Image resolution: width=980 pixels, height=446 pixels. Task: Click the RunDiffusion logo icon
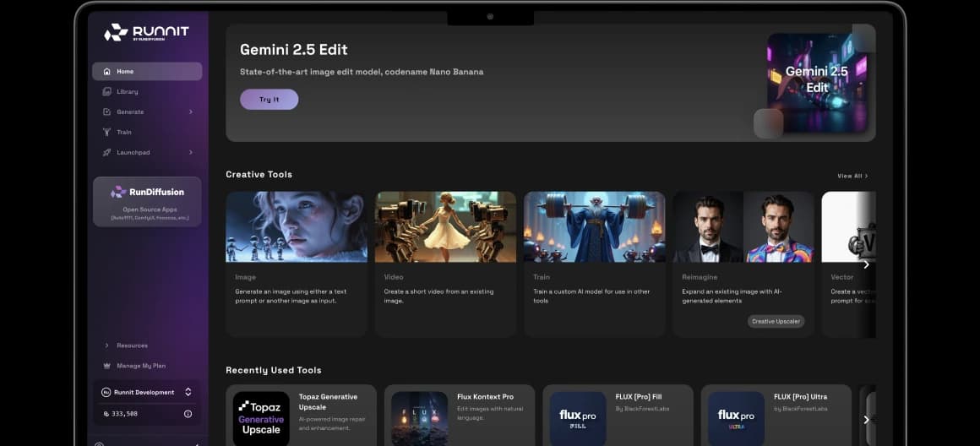pos(118,192)
